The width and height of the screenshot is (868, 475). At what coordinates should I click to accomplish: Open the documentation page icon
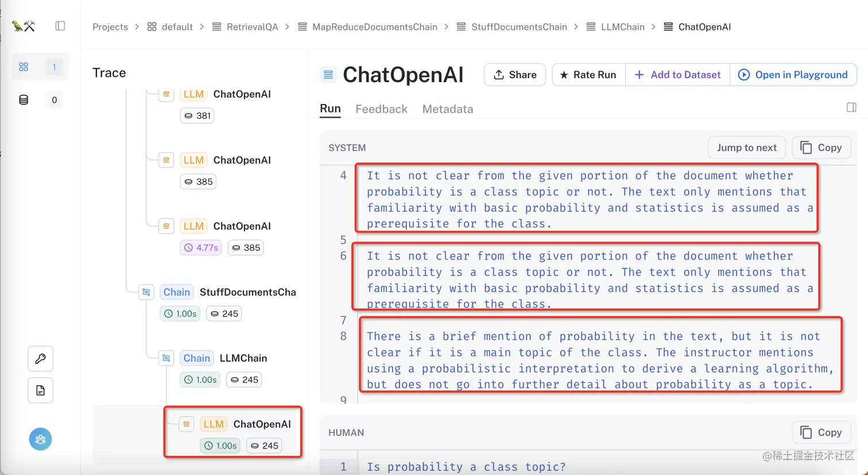40,391
